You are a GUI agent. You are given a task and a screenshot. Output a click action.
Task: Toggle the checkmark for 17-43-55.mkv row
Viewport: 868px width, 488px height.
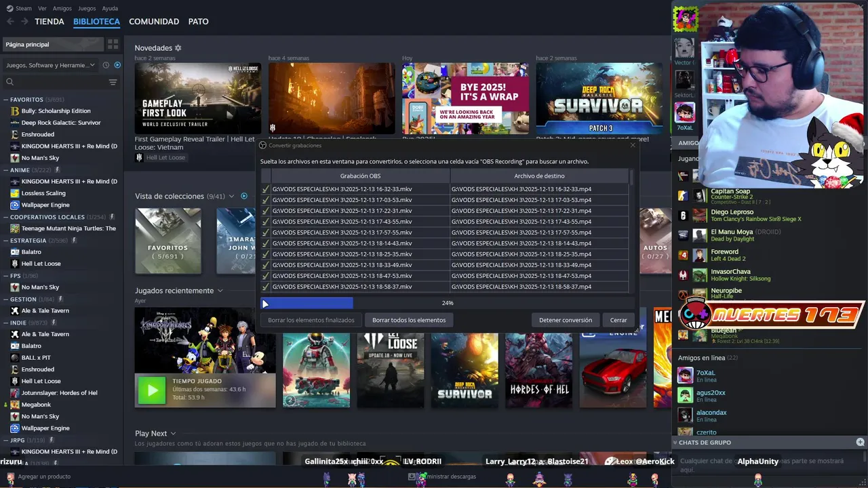click(266, 222)
